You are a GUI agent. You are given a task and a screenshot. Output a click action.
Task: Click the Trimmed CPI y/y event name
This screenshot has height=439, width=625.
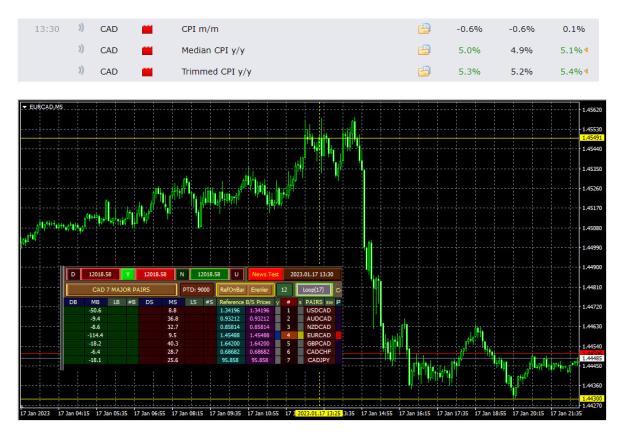tap(216, 72)
